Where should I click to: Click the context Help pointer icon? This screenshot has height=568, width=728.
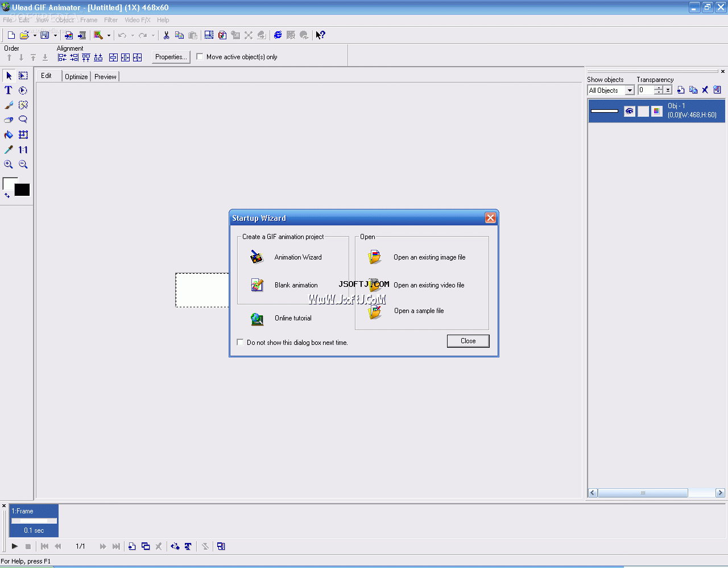point(321,35)
